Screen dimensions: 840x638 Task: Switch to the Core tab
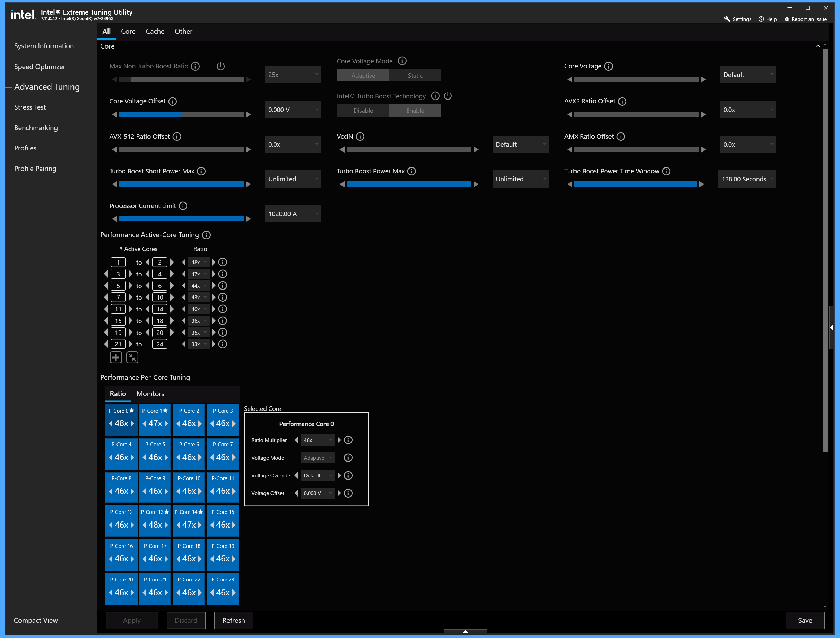[x=128, y=31]
